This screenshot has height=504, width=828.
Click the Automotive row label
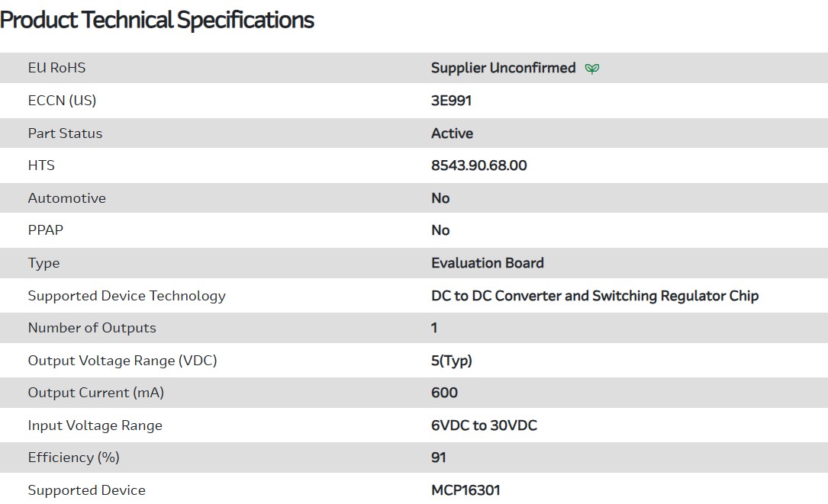tap(66, 198)
